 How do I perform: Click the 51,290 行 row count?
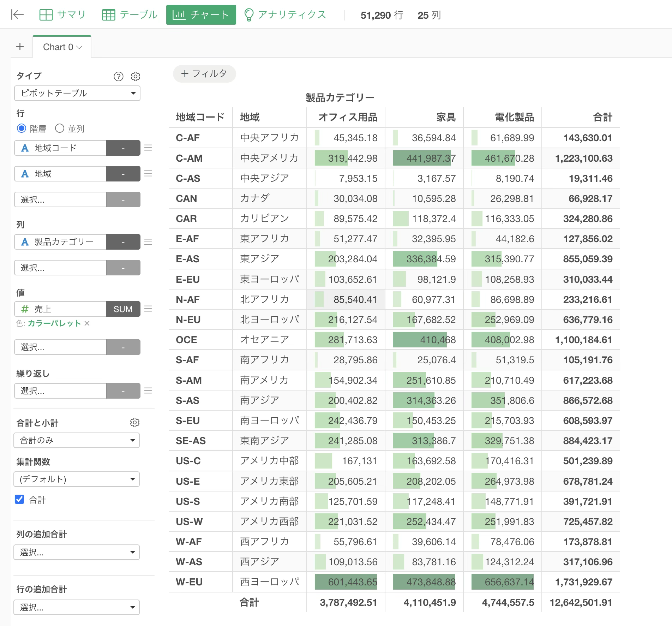(382, 15)
